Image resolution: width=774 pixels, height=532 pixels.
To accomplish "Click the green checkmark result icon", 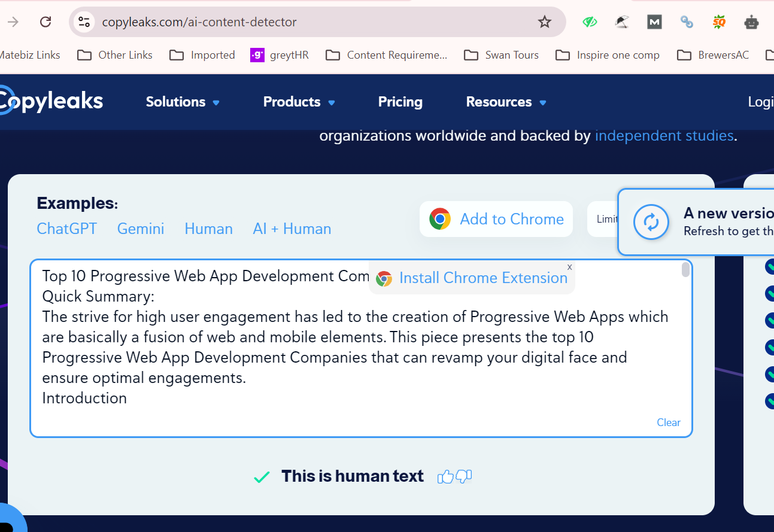I will (x=262, y=477).
